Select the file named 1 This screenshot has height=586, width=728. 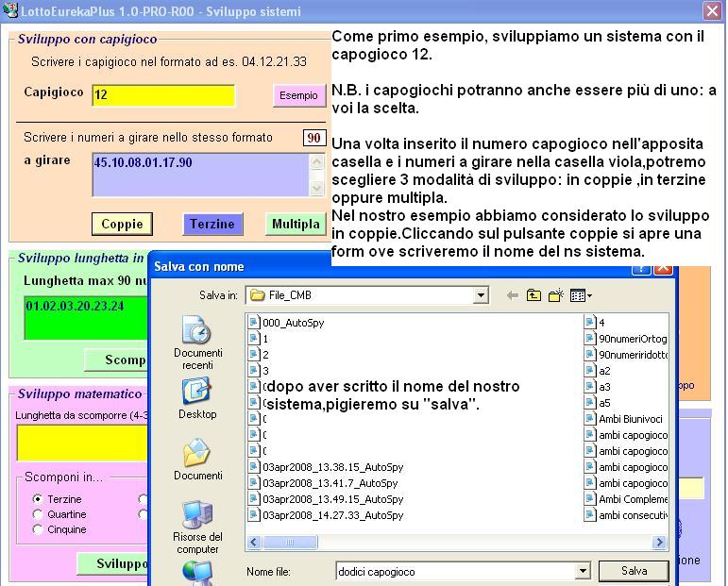tap(259, 339)
